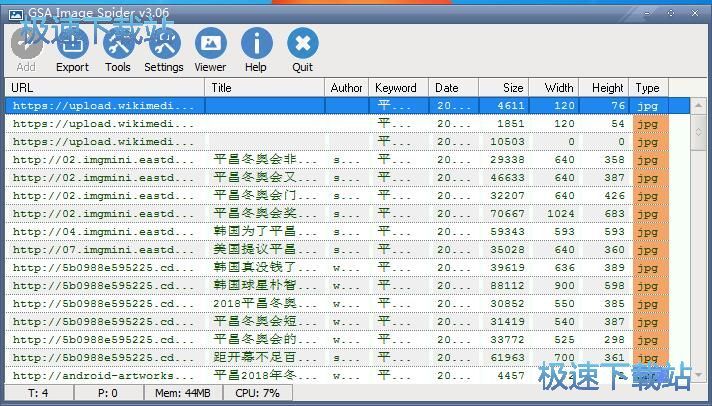The height and width of the screenshot is (406, 712).
Task: Sort by the Type column header
Action: coord(648,88)
